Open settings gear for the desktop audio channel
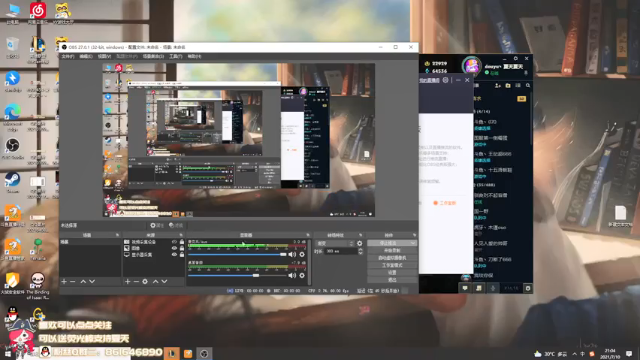This screenshot has height=360, width=640. (302, 276)
